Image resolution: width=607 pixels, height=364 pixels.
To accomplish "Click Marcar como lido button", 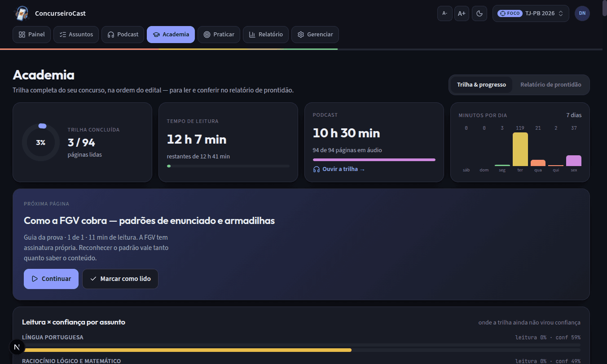I will [x=120, y=279].
